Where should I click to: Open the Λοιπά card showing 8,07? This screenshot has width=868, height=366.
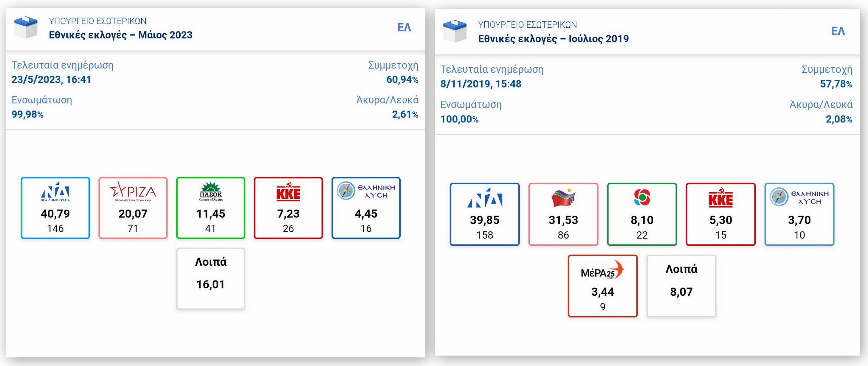point(681,286)
